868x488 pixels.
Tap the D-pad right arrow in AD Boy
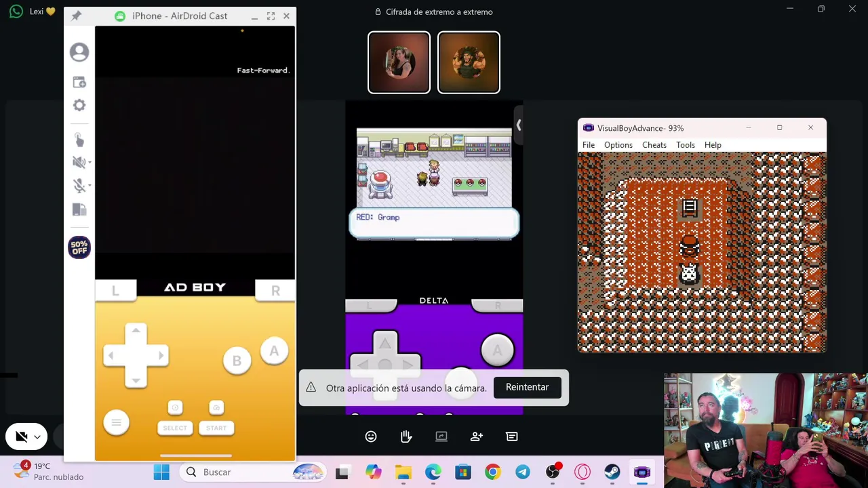click(x=161, y=355)
